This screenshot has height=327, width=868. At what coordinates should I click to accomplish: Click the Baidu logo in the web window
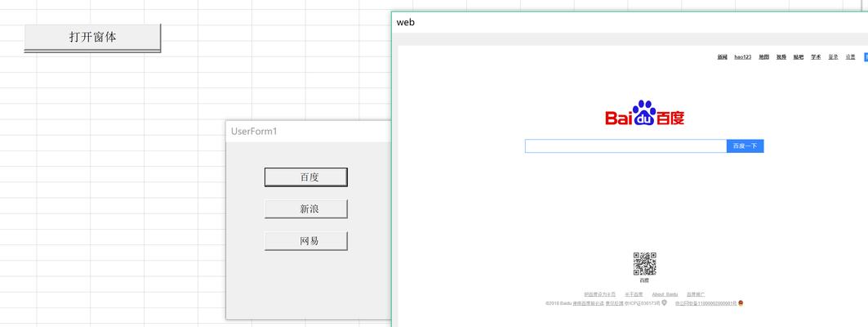(x=644, y=113)
